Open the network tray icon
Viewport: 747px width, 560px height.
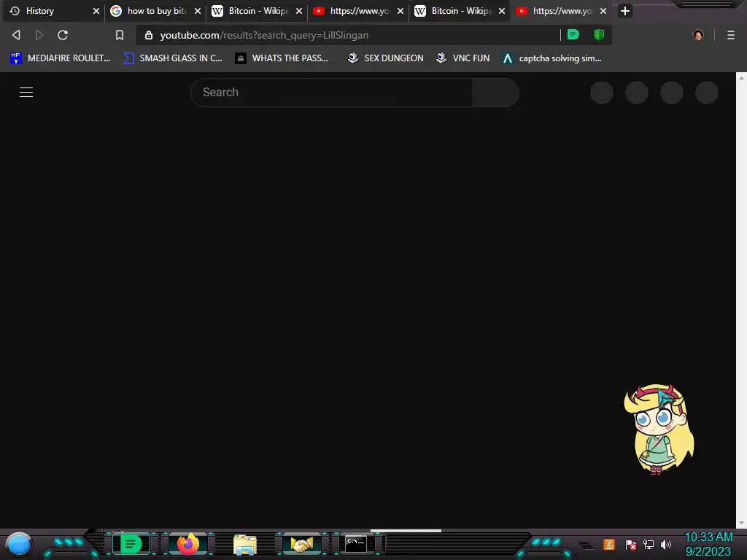pos(649,544)
